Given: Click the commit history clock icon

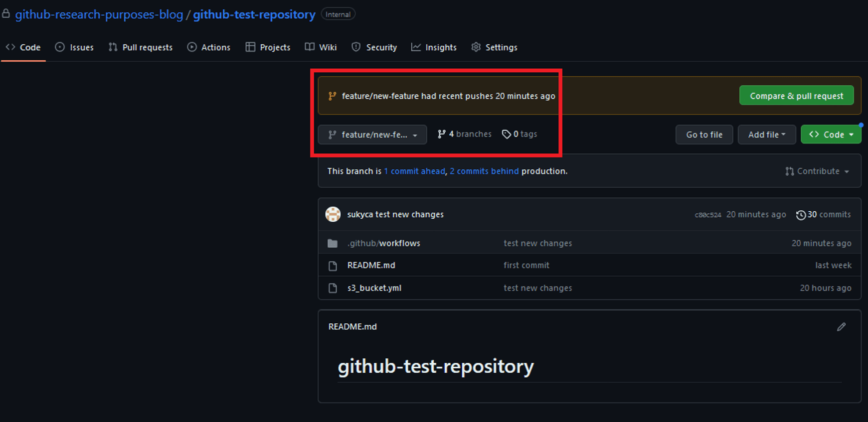Looking at the screenshot, I should [x=801, y=215].
